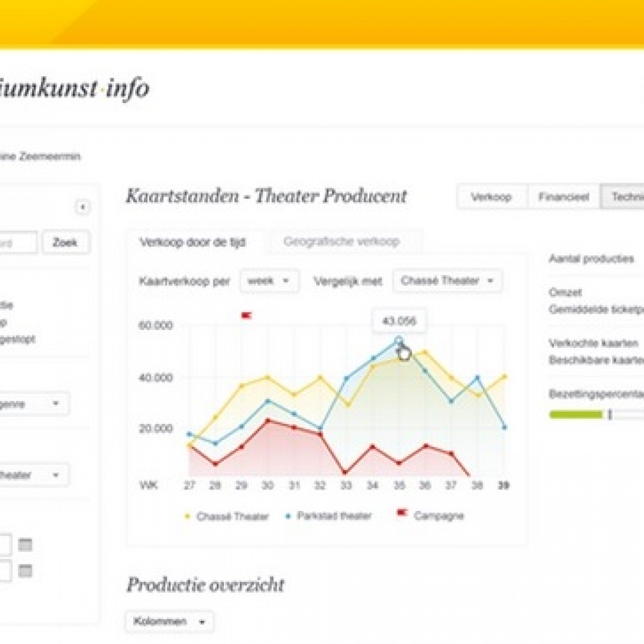Click the green Bezettingspercentage progress bar
This screenshot has width=644, height=644.
(x=576, y=414)
